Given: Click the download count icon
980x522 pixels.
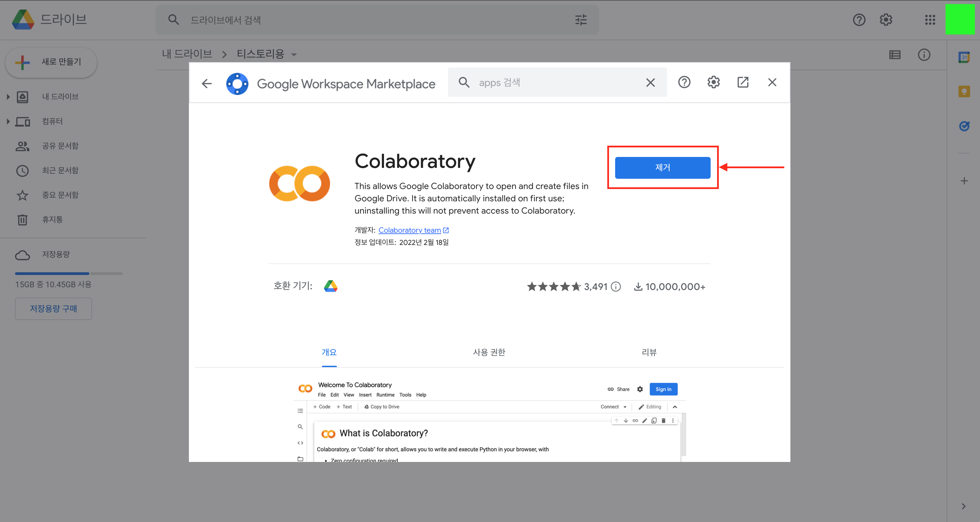Looking at the screenshot, I should [638, 286].
